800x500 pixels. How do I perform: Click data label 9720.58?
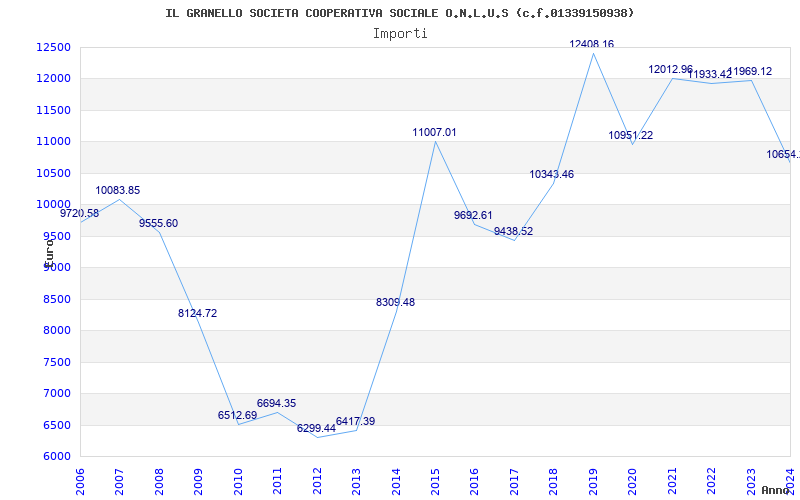(80, 214)
